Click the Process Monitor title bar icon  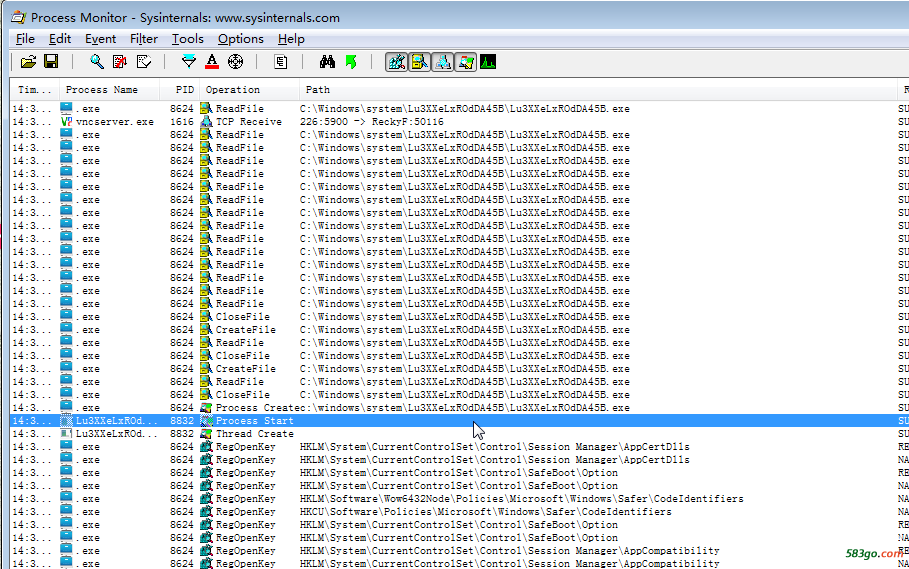(19, 17)
